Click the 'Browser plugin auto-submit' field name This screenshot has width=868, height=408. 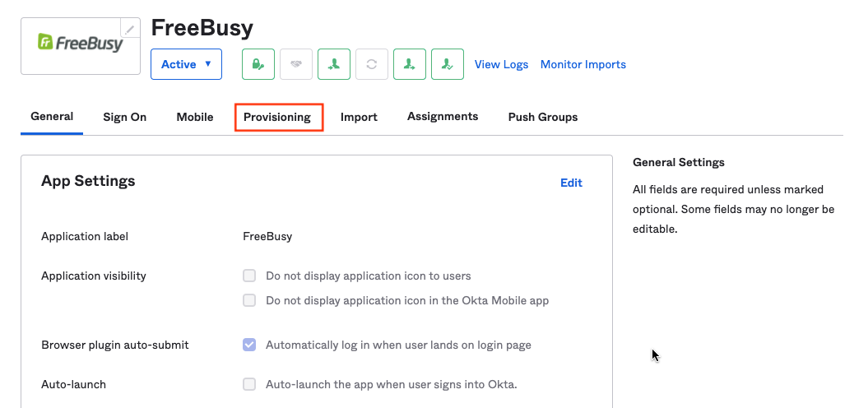point(115,345)
